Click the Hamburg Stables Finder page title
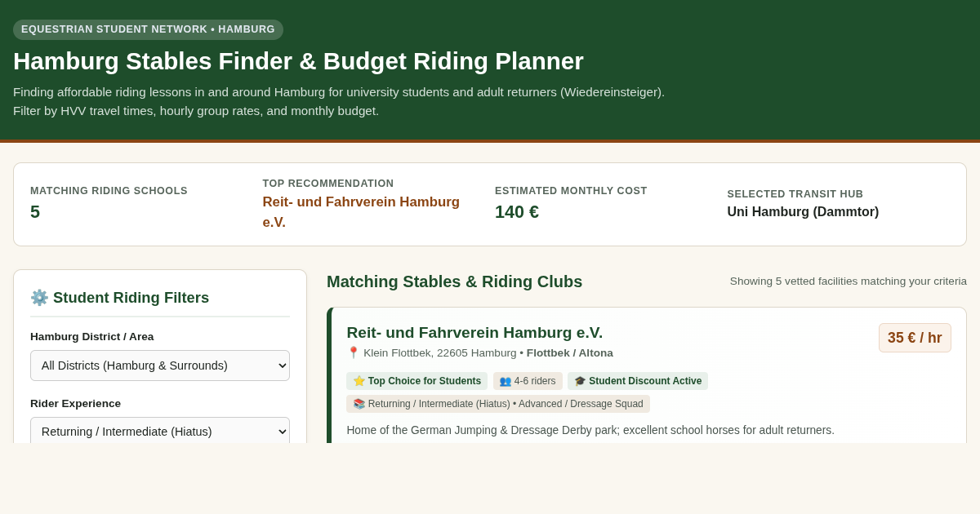Viewport: 980px width, 514px height. [298, 61]
